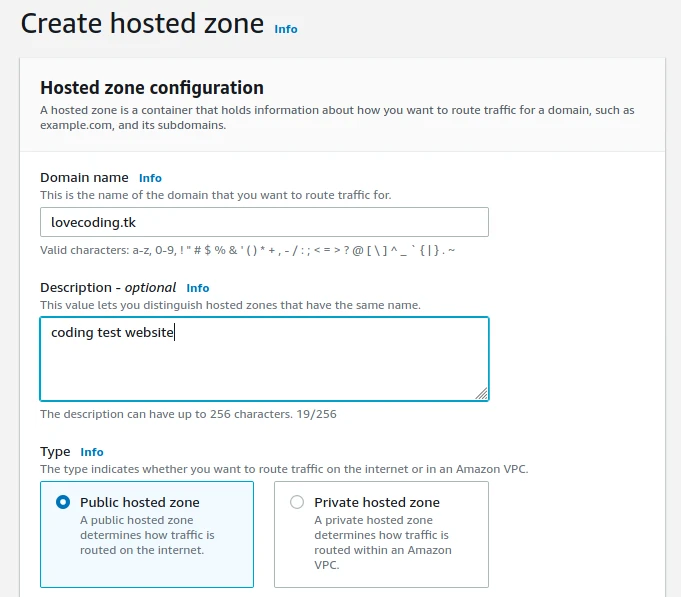The width and height of the screenshot is (681, 597).
Task: Click the Valid characters hint text
Action: point(248,250)
